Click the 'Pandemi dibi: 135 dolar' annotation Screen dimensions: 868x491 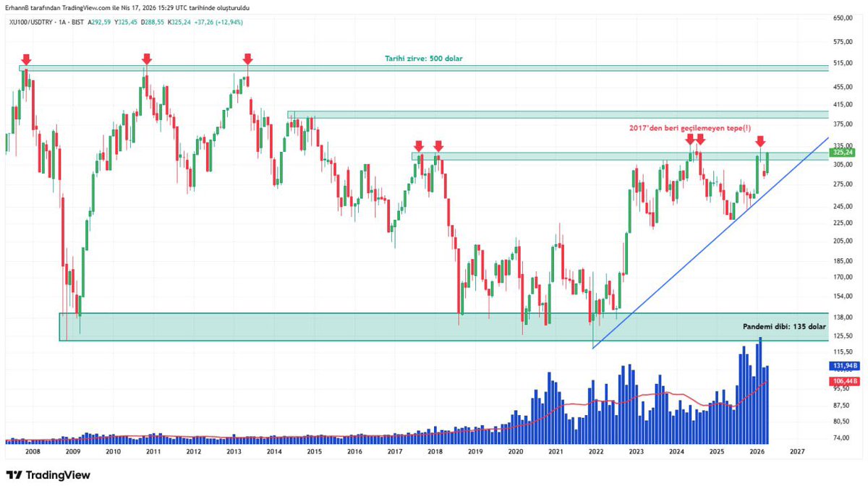[784, 327]
